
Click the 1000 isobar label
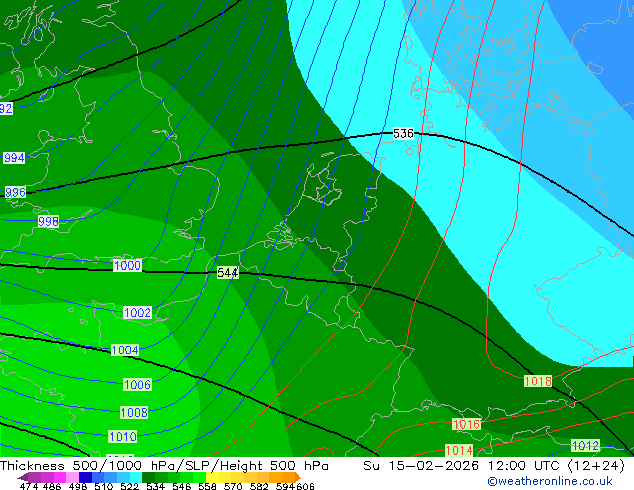pos(127,266)
